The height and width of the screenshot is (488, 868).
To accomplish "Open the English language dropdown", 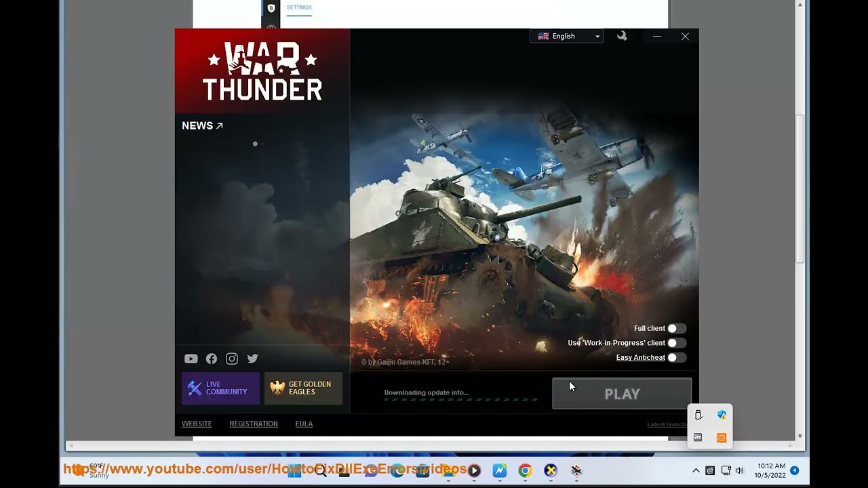I will point(566,37).
